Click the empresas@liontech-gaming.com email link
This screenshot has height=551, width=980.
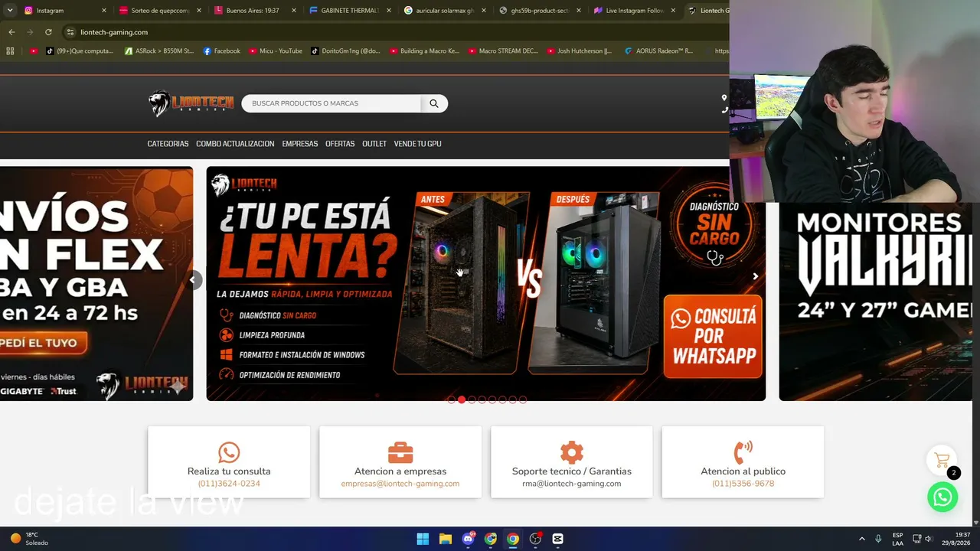tap(400, 484)
